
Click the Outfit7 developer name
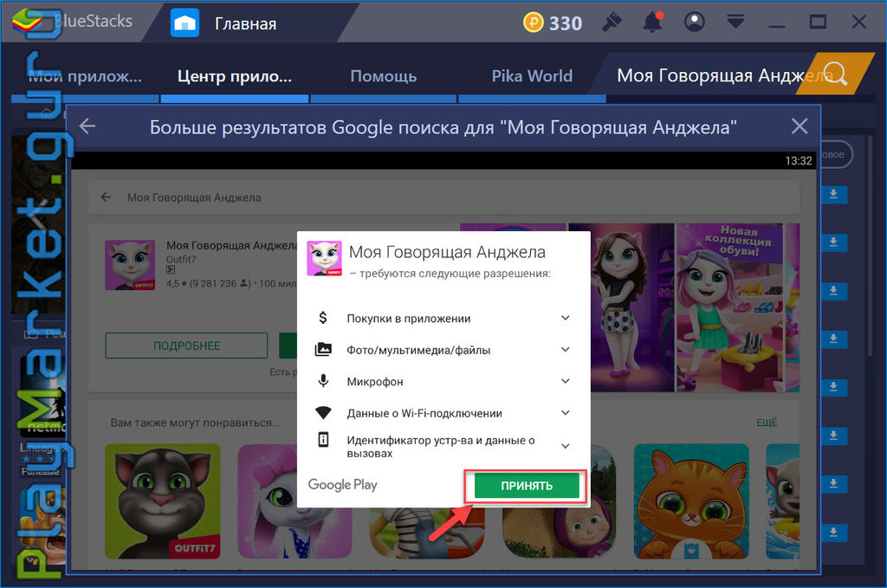181,260
